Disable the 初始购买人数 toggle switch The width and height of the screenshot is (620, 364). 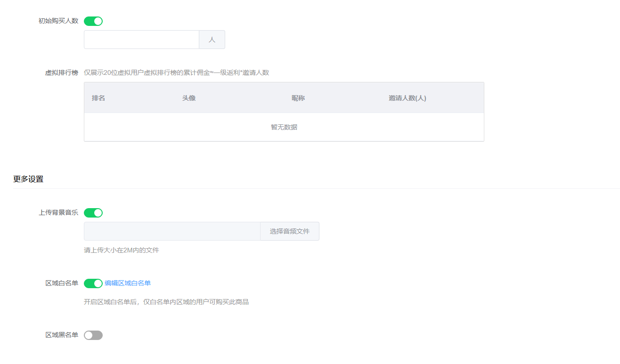click(93, 21)
